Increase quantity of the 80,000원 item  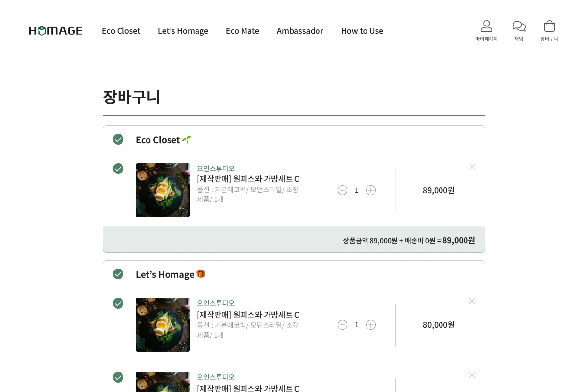(x=371, y=325)
